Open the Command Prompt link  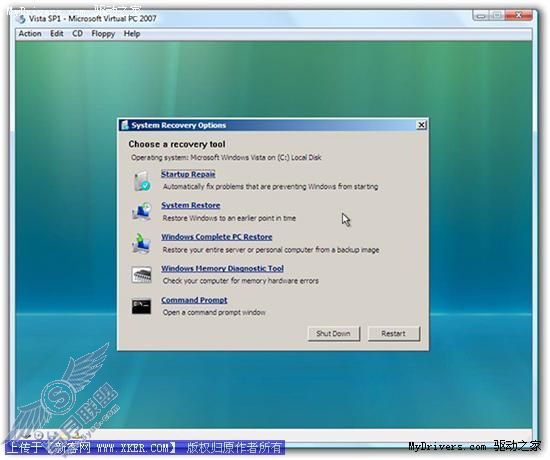pyautogui.click(x=194, y=300)
